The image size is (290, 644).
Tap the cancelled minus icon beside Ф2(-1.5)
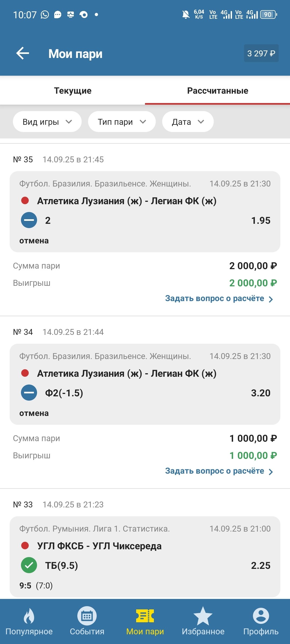click(x=29, y=393)
